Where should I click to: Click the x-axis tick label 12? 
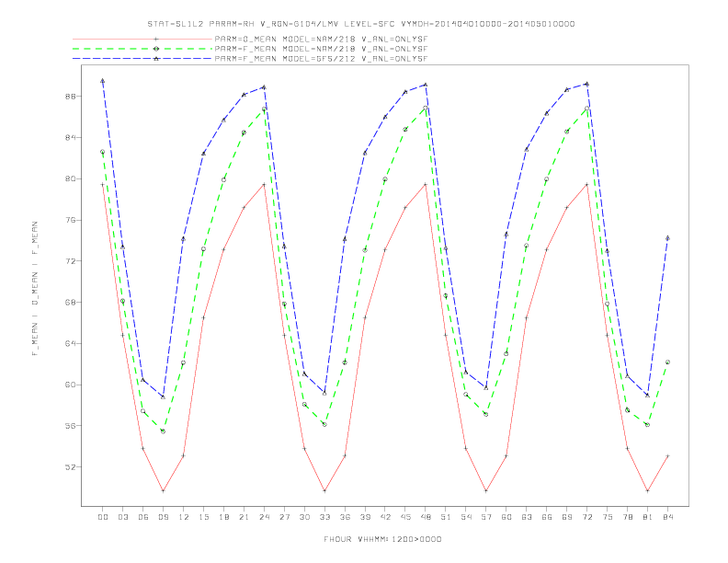[184, 517]
